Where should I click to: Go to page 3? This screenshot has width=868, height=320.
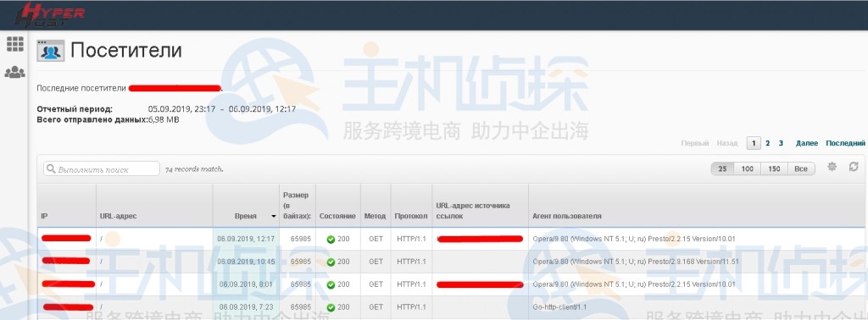click(x=781, y=143)
